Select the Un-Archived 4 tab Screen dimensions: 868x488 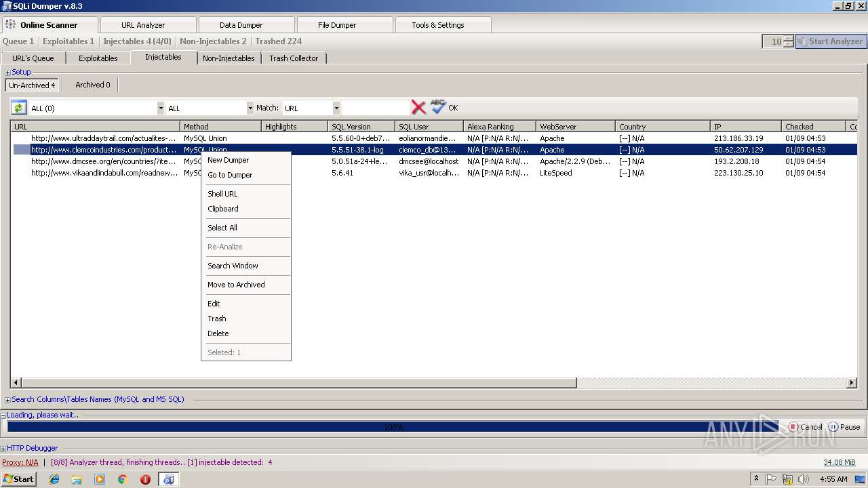[x=33, y=85]
